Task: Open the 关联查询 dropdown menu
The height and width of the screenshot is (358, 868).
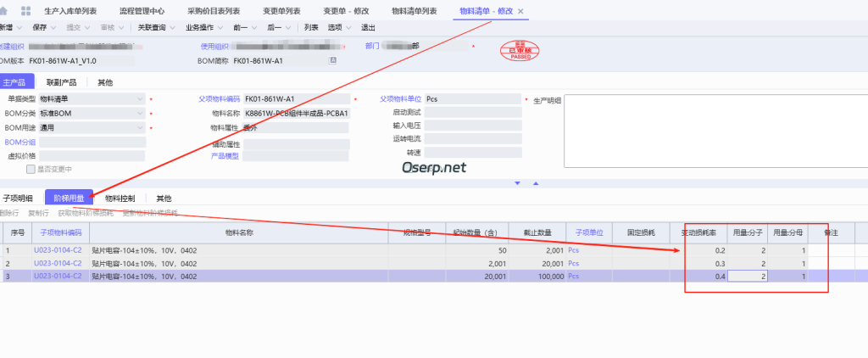Action: 157,28
